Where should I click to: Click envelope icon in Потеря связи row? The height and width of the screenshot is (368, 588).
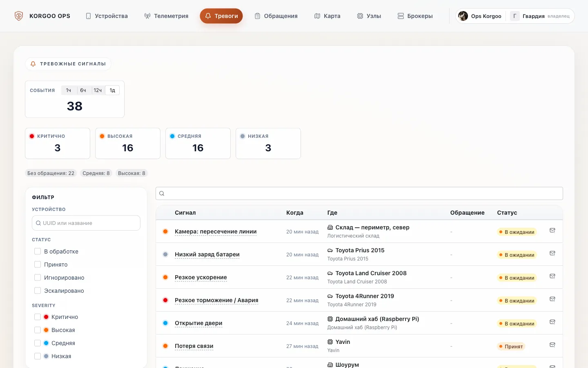(x=552, y=345)
